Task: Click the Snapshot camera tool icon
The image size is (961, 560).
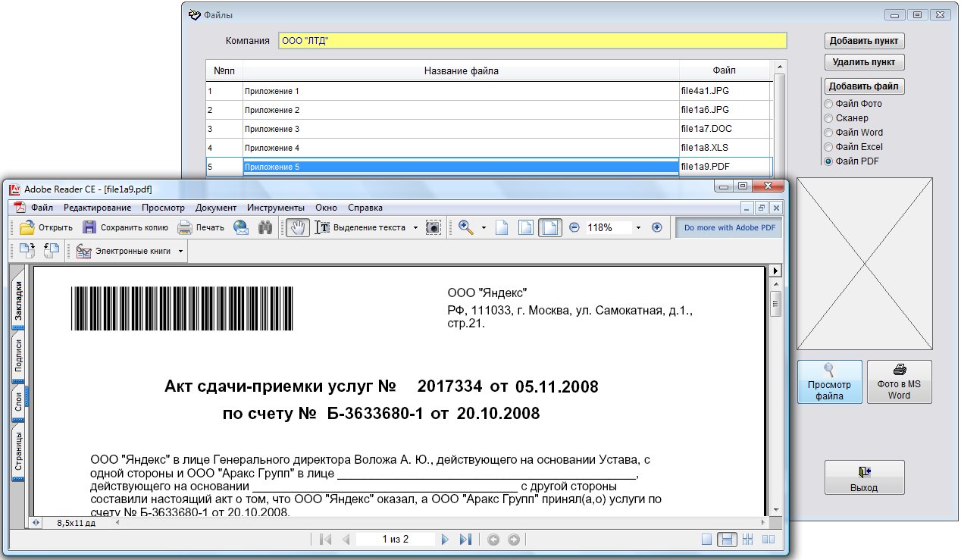Action: tap(433, 227)
